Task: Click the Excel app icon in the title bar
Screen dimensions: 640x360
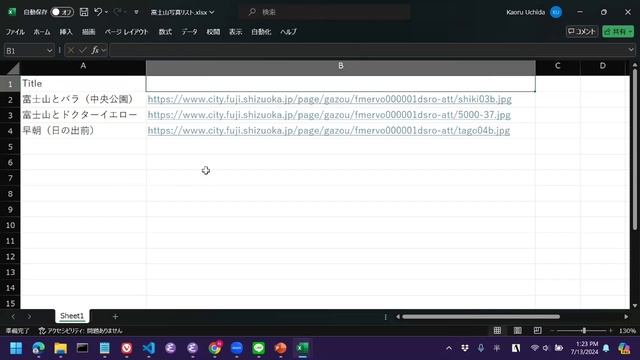Action: click(12, 12)
